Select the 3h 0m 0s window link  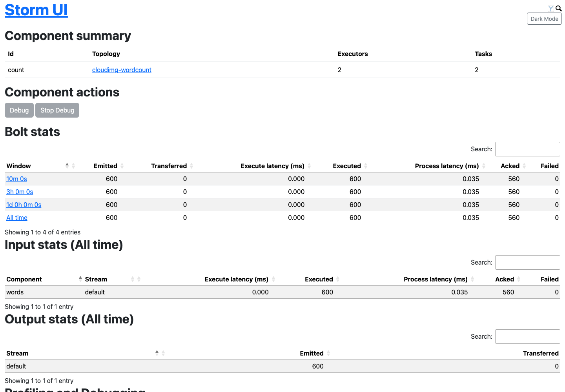(20, 192)
